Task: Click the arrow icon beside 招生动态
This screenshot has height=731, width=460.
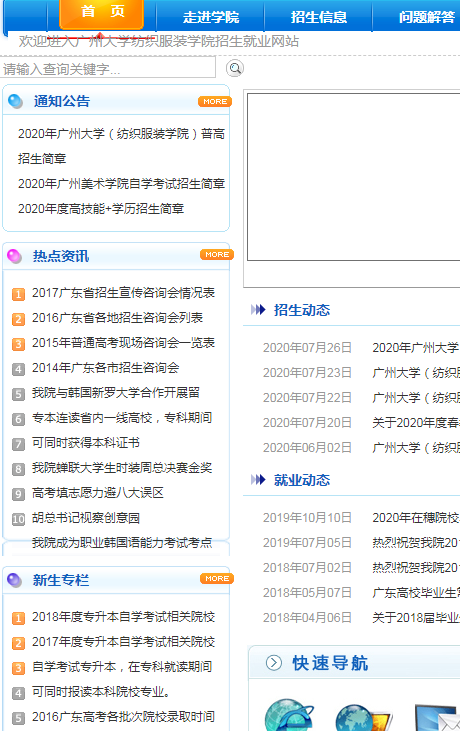Action: [x=258, y=310]
